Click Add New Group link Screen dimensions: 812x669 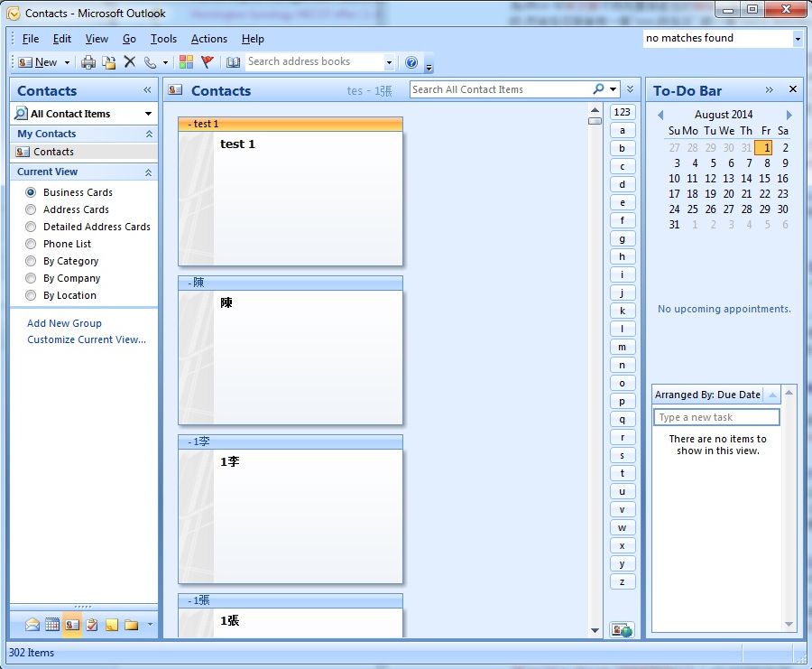[64, 323]
